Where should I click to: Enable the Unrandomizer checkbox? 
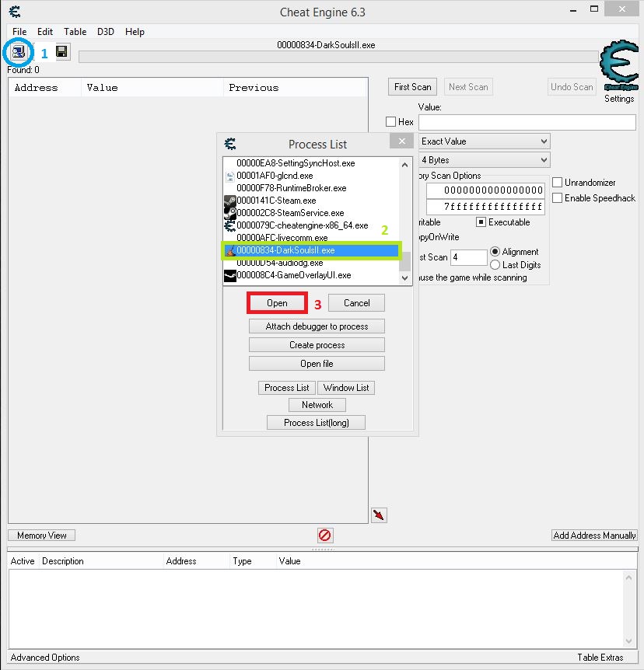pyautogui.click(x=557, y=183)
